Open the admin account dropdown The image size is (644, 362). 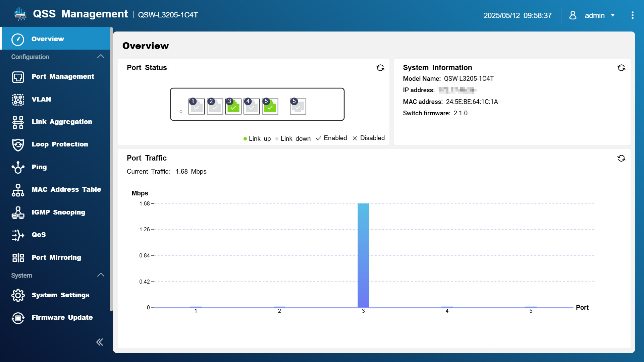[613, 15]
